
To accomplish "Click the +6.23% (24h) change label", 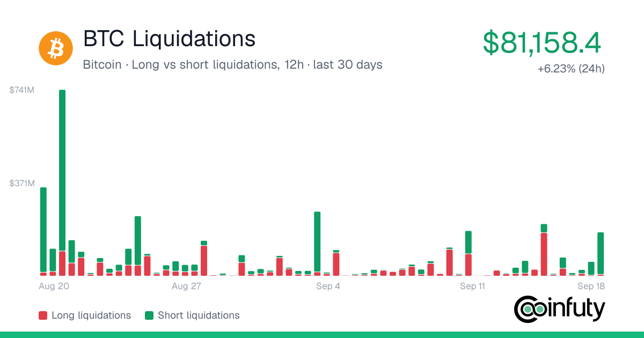I will [571, 69].
